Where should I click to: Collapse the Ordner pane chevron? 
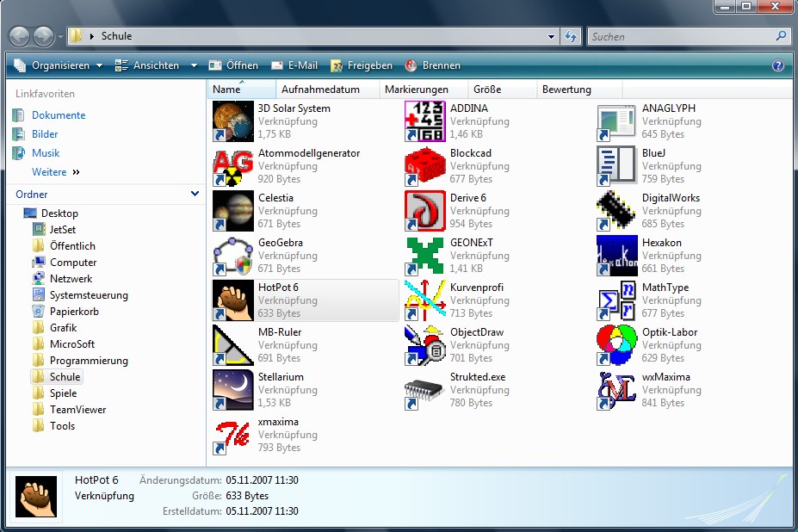[x=195, y=194]
